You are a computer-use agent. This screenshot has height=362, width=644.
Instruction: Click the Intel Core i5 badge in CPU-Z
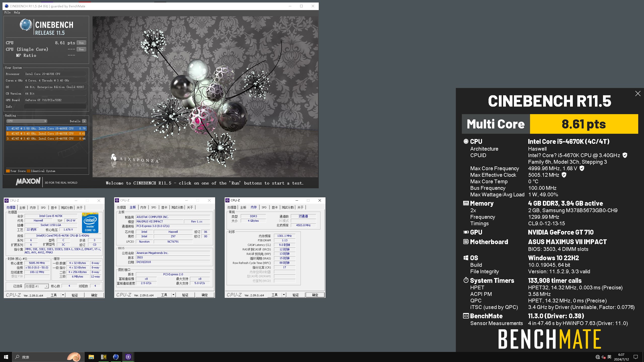(90, 223)
